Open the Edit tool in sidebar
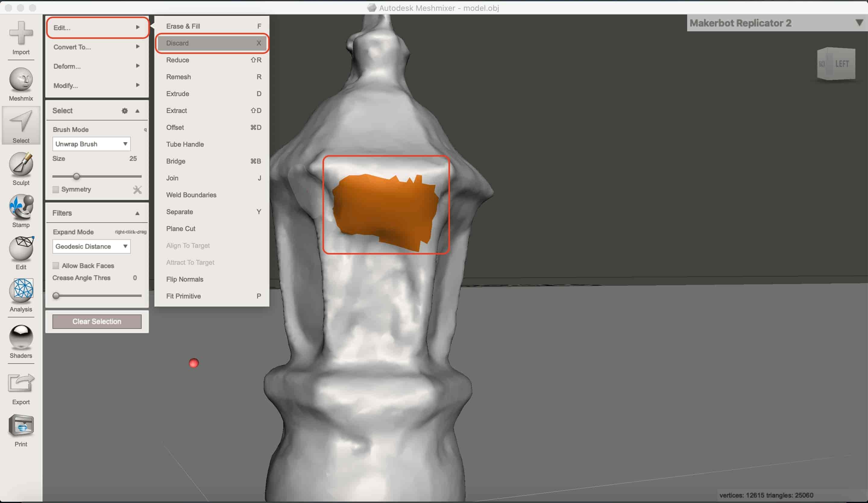Image resolution: width=868 pixels, height=503 pixels. point(21,253)
